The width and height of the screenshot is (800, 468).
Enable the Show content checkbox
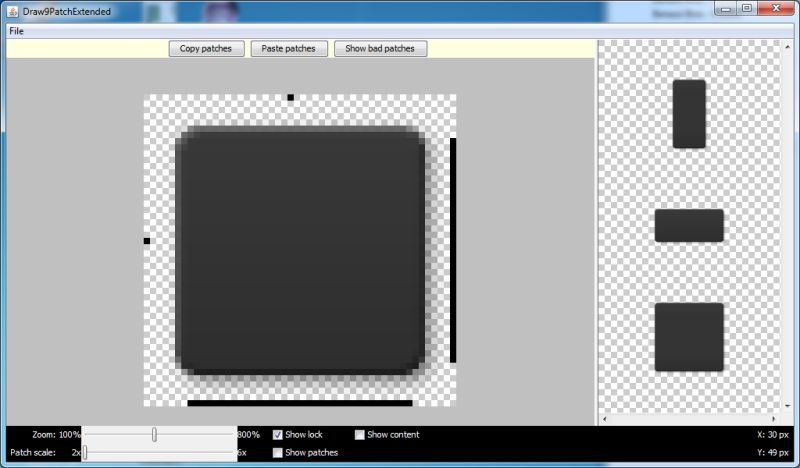point(360,435)
